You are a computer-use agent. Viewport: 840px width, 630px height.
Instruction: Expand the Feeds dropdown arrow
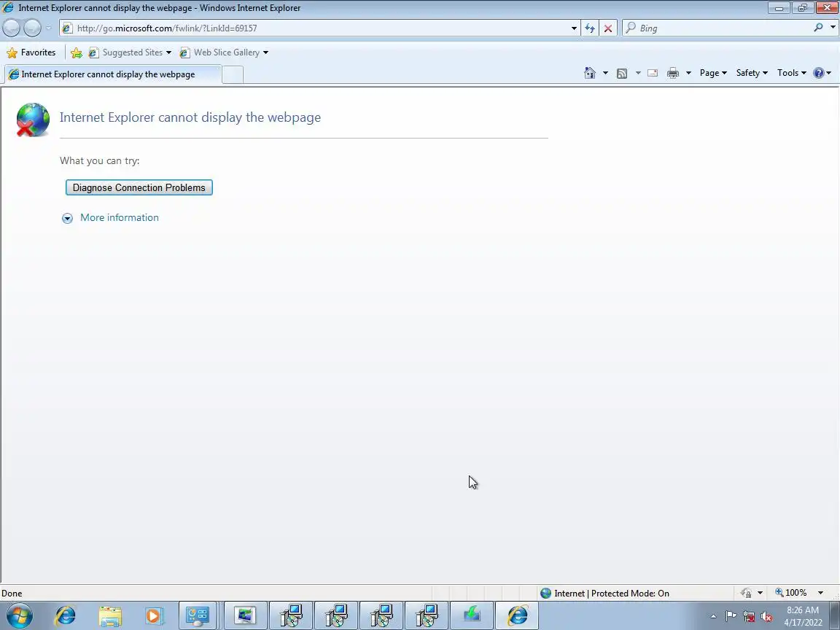pos(638,73)
